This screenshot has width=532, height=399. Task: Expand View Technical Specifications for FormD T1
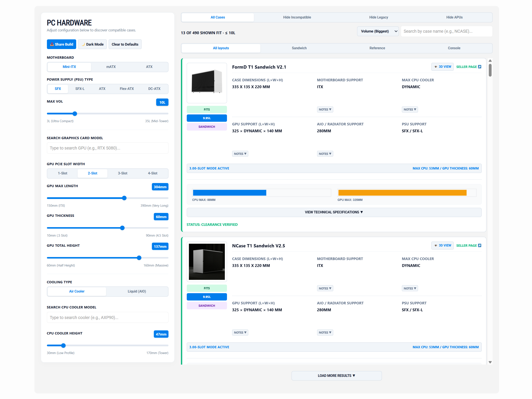pos(334,212)
